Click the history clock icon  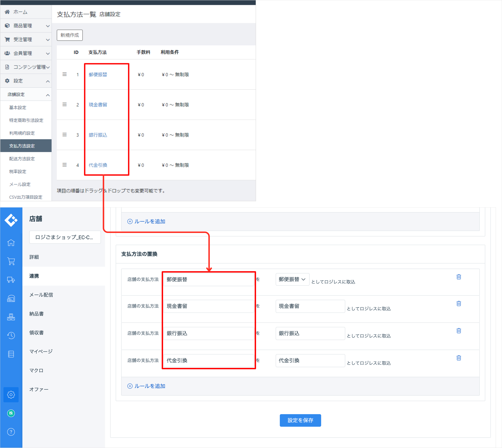11,335
